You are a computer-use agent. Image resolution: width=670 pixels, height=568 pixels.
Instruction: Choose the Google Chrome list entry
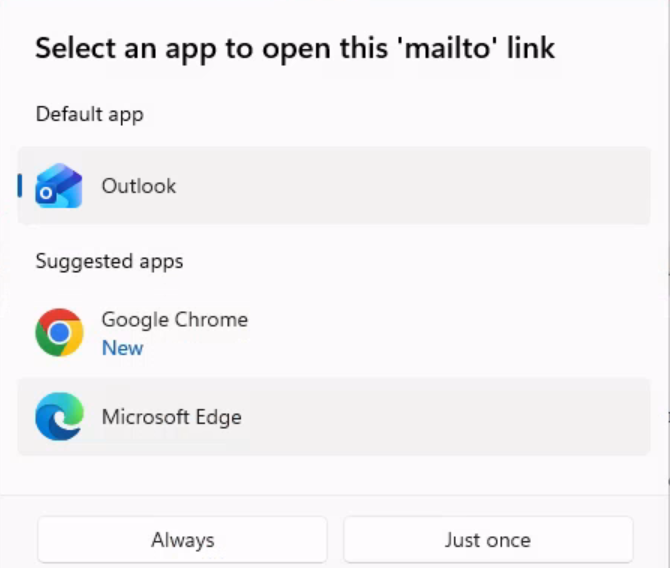(x=334, y=333)
